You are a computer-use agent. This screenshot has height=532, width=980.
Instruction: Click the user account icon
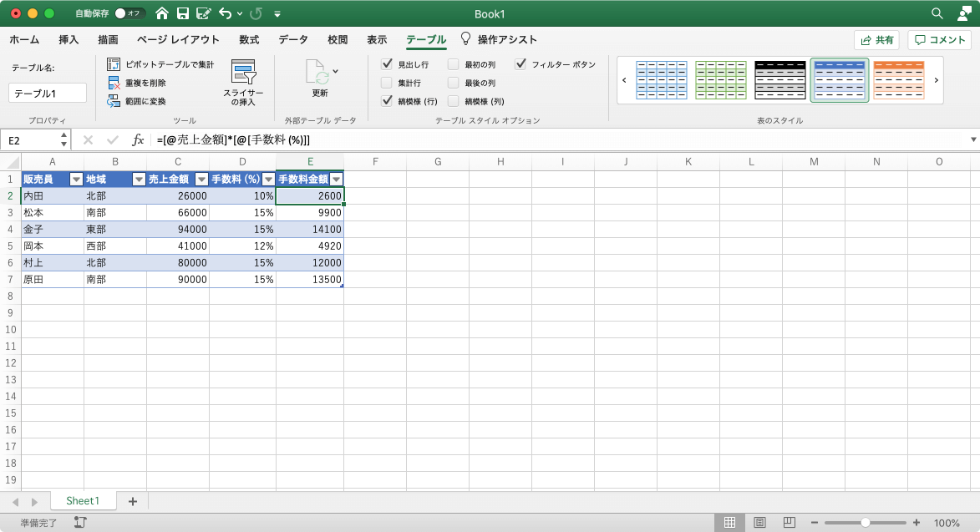pyautogui.click(x=964, y=13)
